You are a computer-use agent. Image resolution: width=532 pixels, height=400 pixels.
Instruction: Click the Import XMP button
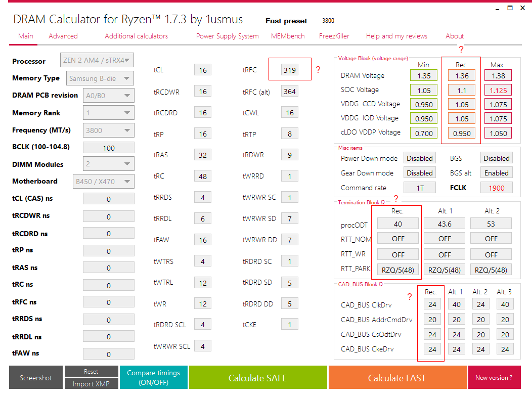click(91, 384)
